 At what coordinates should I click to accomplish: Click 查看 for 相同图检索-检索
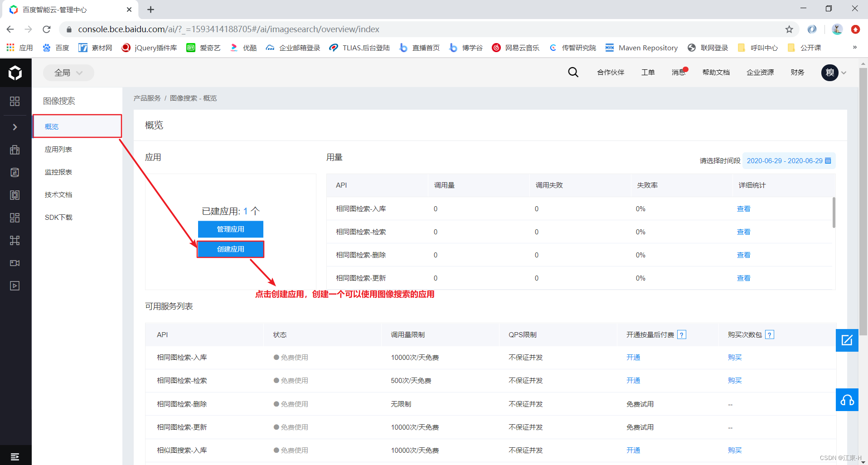[743, 232]
